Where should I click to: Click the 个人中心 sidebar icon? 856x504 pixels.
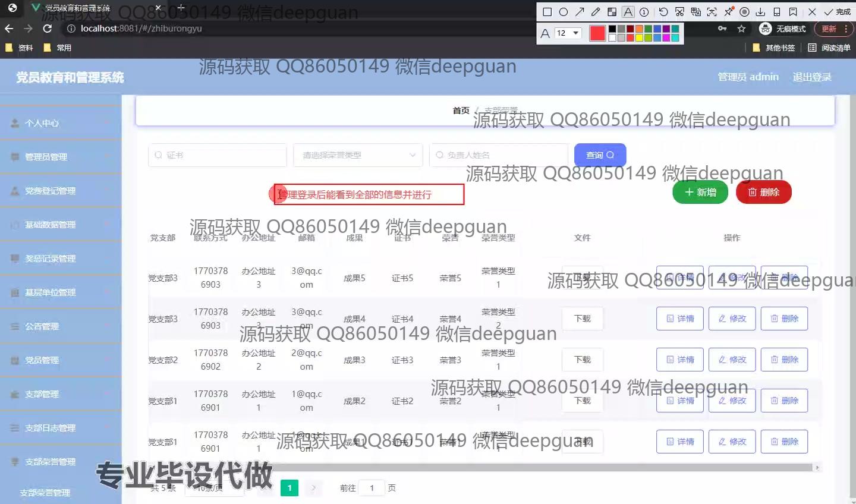[x=15, y=123]
